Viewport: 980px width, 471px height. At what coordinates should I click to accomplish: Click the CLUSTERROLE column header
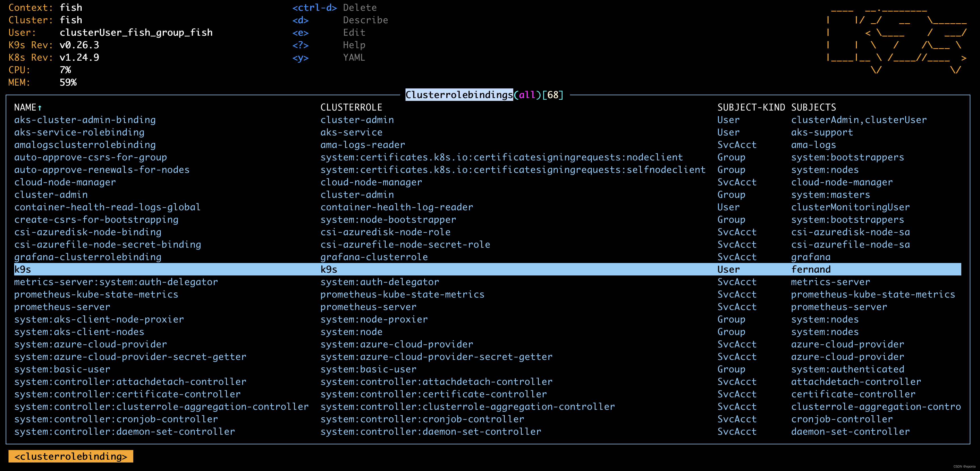pyautogui.click(x=351, y=108)
